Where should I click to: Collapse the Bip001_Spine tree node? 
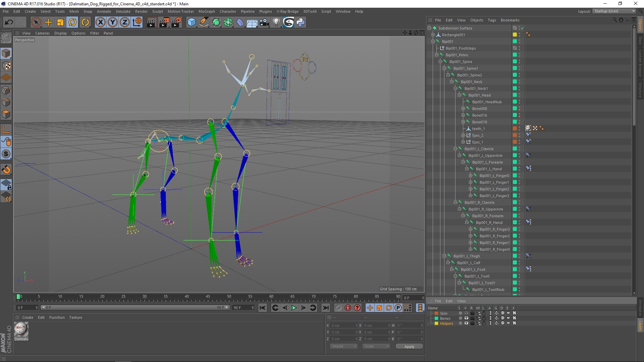pyautogui.click(x=440, y=62)
